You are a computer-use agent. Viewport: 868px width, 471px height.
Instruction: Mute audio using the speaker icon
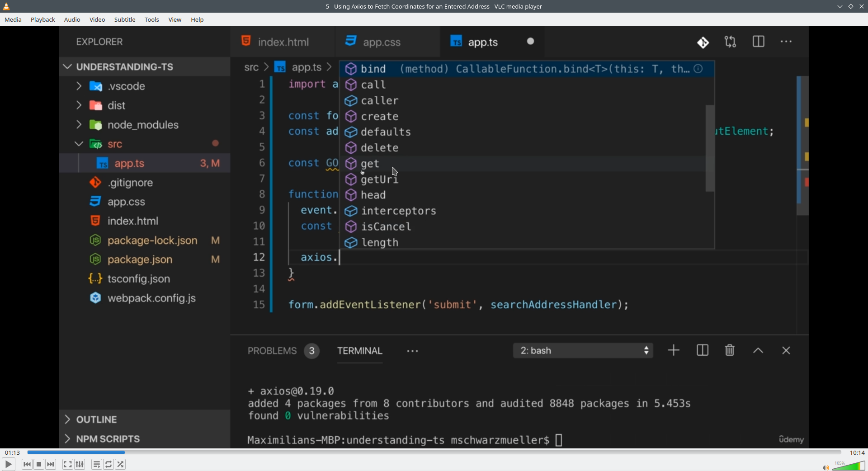(x=825, y=467)
